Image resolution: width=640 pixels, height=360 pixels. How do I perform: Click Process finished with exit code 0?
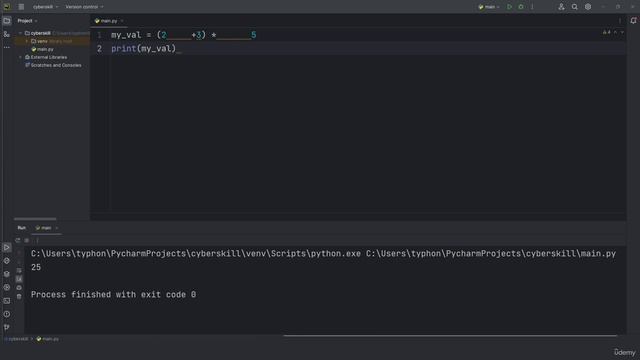(x=113, y=295)
